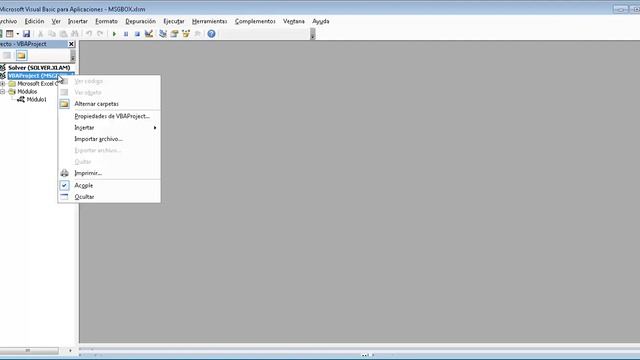Click the Paste toolbar icon
This screenshot has height=360, width=640.
pyautogui.click(x=63, y=34)
